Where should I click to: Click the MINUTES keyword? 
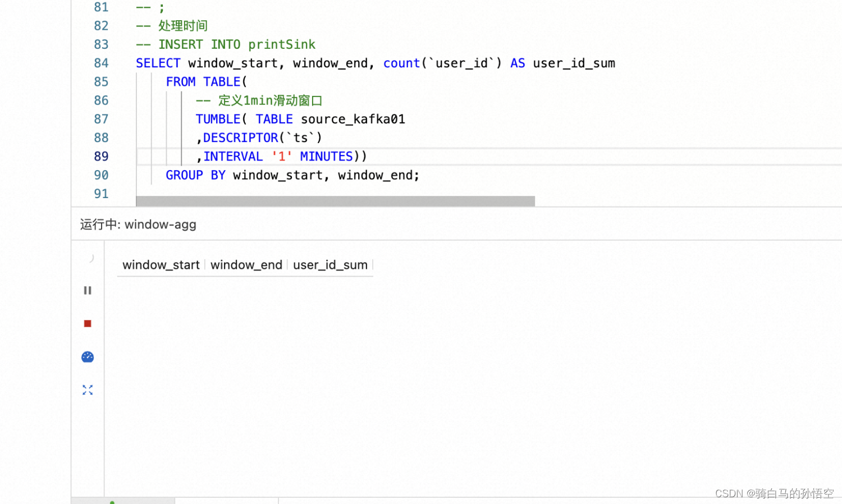(x=326, y=157)
